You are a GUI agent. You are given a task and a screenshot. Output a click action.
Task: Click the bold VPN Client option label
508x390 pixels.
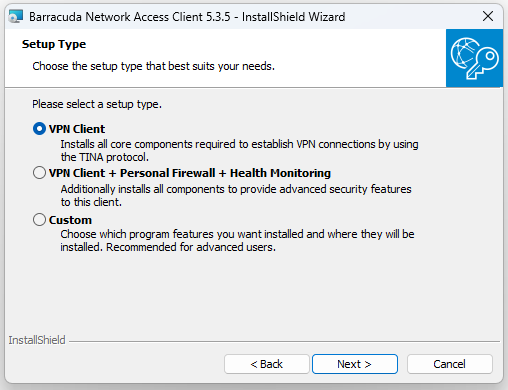[77, 129]
